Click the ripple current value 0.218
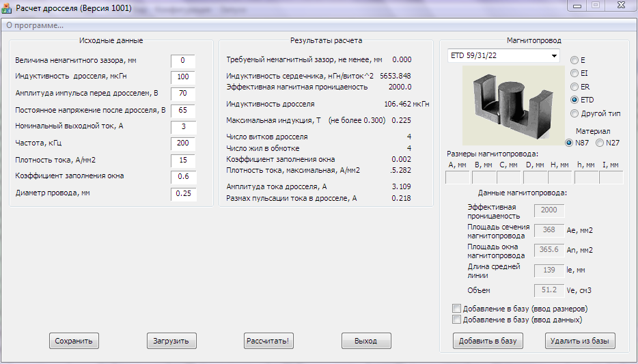 point(401,199)
